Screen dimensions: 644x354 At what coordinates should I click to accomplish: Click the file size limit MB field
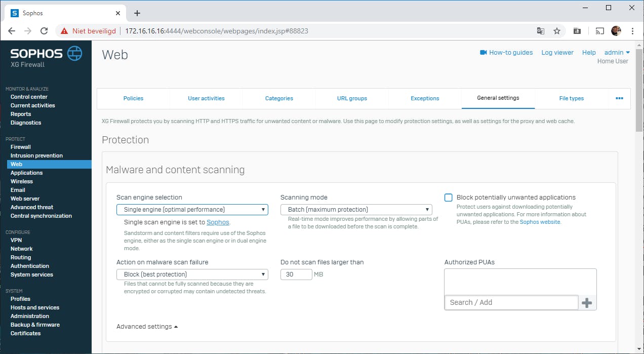coord(296,274)
